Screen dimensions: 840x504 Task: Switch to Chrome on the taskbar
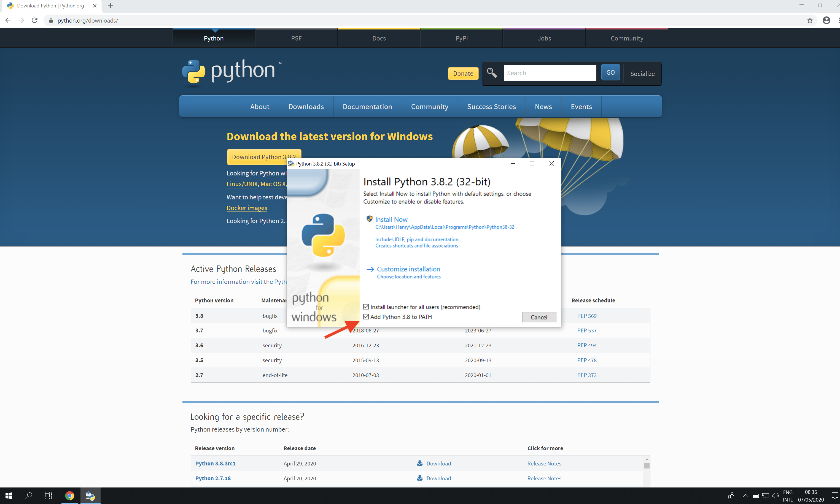point(70,496)
